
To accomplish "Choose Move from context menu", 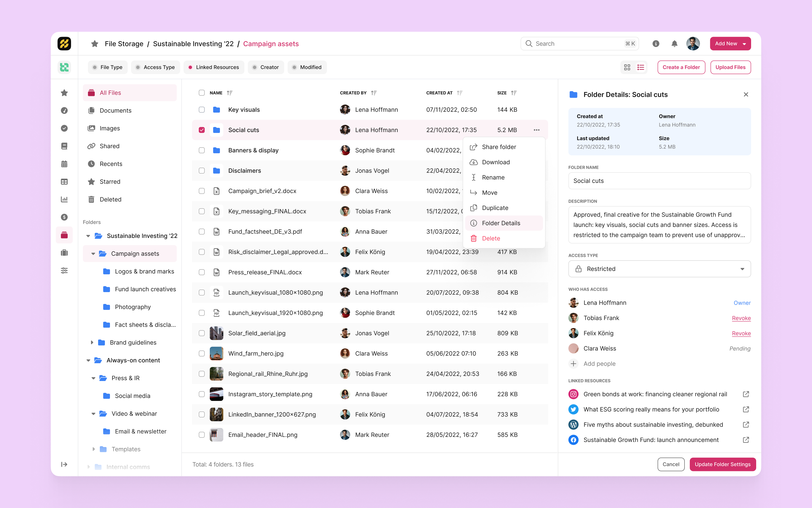I will [x=504, y=192].
